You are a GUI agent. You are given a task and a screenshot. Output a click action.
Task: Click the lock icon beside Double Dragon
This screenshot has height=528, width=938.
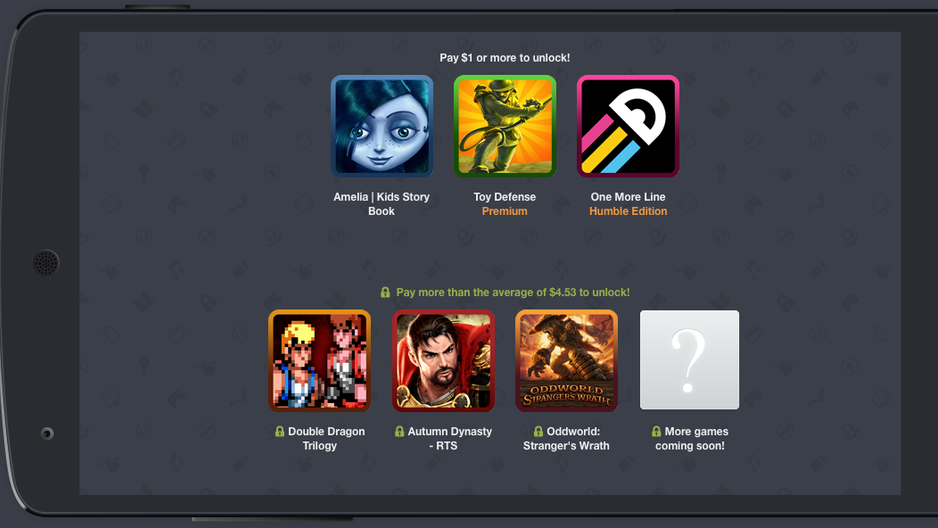279,431
